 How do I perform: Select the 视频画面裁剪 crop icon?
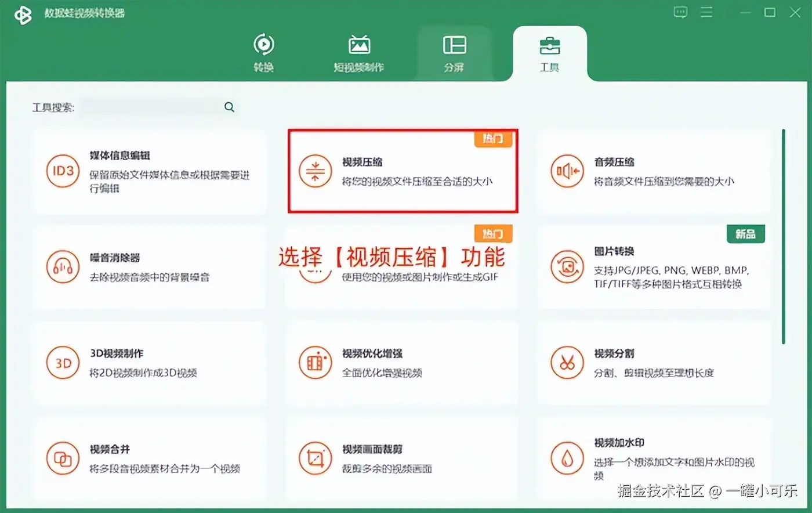pyautogui.click(x=315, y=459)
